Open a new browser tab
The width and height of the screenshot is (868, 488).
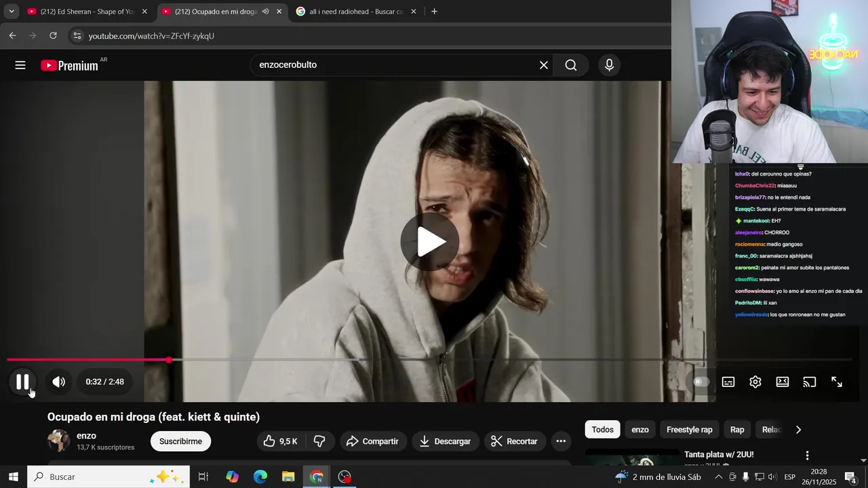pos(434,12)
